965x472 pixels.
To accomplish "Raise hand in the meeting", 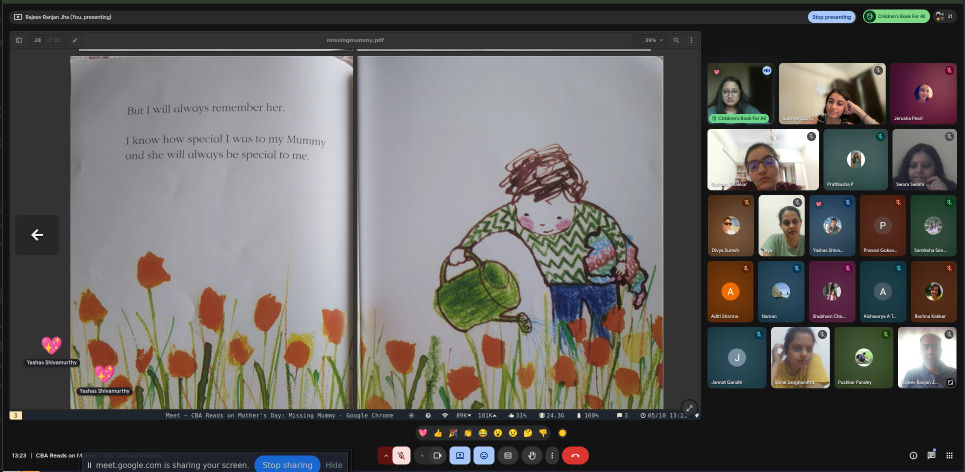I will click(532, 455).
